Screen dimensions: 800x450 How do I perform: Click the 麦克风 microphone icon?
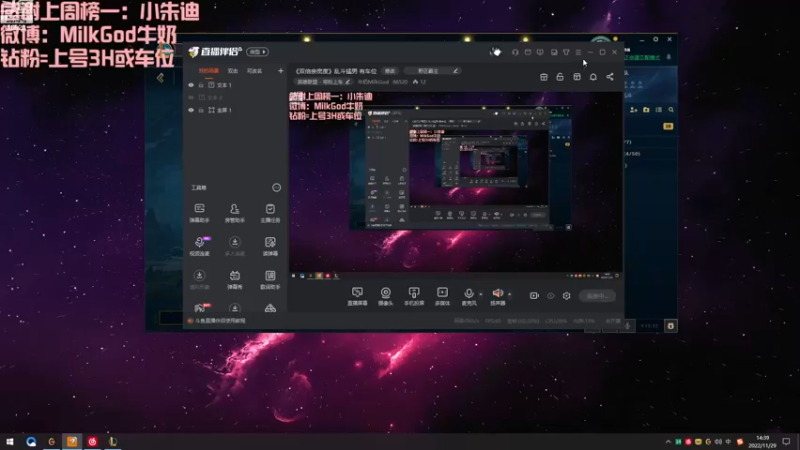(469, 293)
